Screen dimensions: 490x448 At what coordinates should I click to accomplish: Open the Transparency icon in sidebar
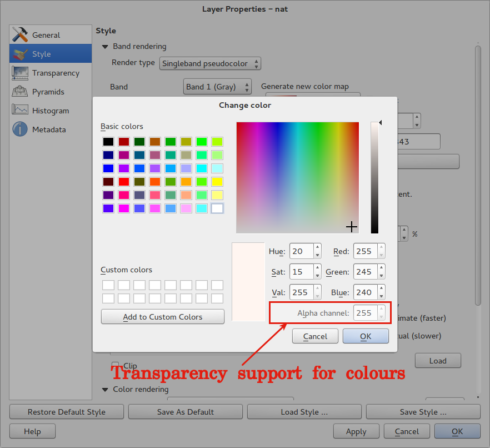[x=21, y=73]
